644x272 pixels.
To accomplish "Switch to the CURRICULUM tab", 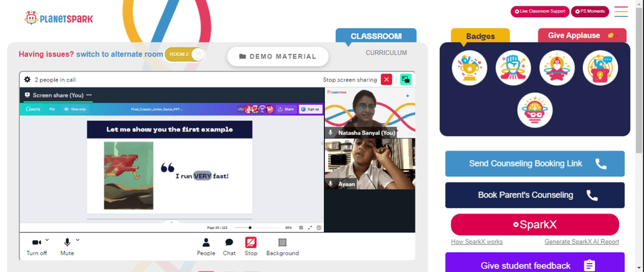I will (x=386, y=53).
